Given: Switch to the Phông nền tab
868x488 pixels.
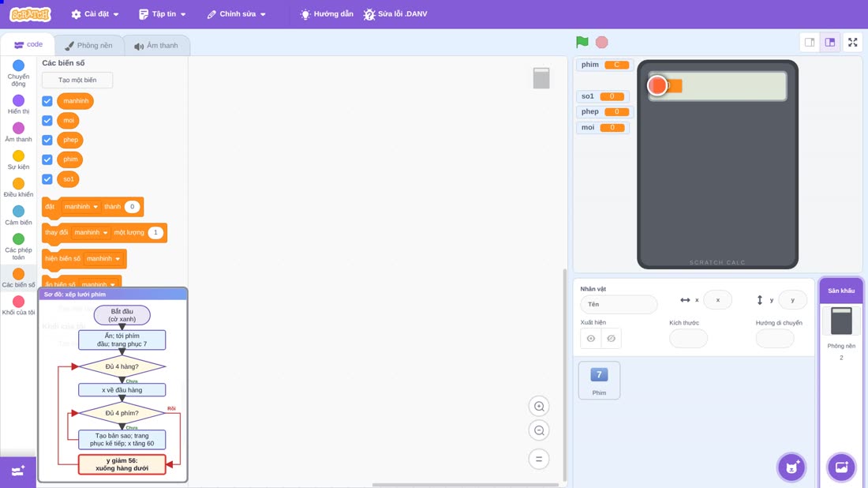Looking at the screenshot, I should pyautogui.click(x=88, y=46).
